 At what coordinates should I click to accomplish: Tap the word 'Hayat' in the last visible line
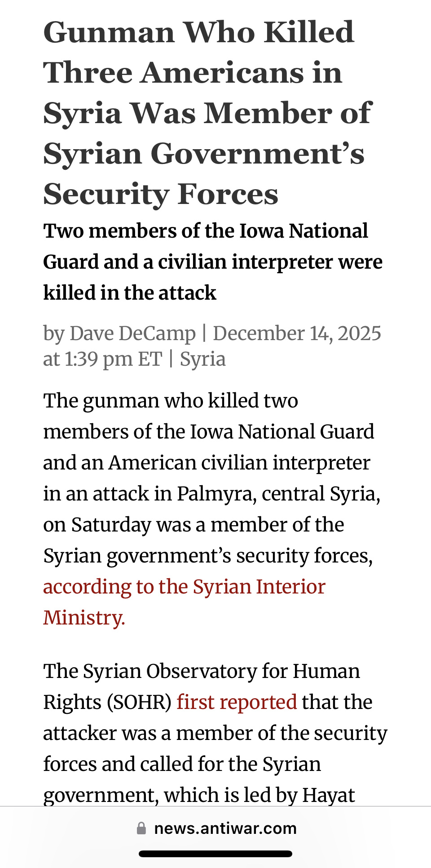[x=328, y=795]
